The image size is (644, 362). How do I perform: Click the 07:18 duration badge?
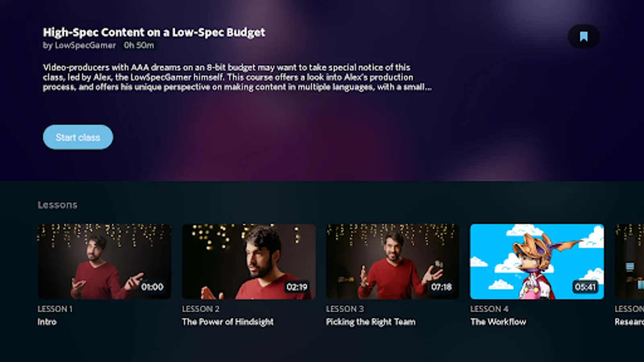(441, 287)
